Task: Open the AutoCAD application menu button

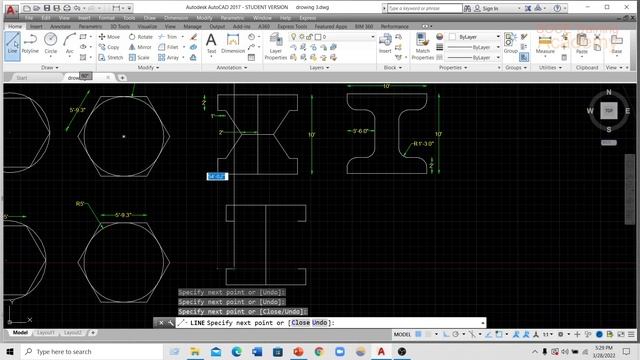Action: [11, 10]
